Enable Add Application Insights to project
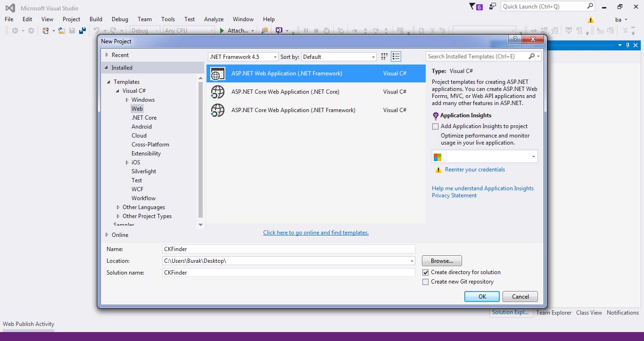The width and height of the screenshot is (644, 341). tap(436, 126)
